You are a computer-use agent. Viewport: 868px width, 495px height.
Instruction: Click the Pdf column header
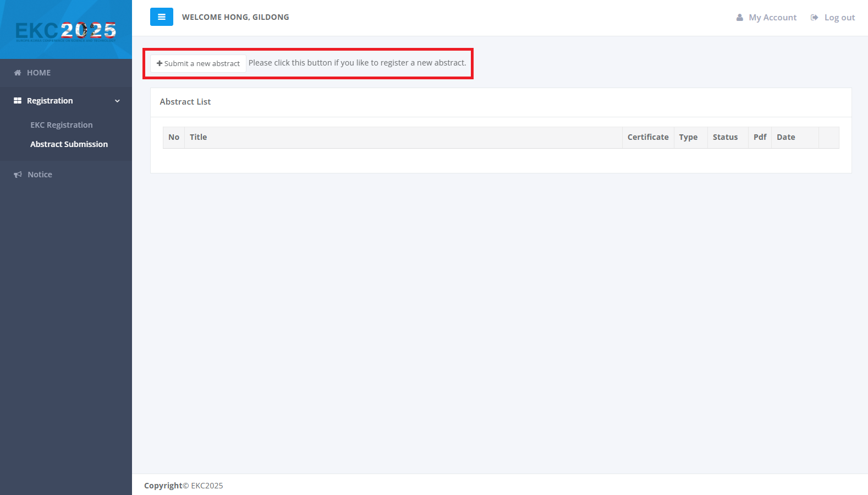[x=760, y=137]
